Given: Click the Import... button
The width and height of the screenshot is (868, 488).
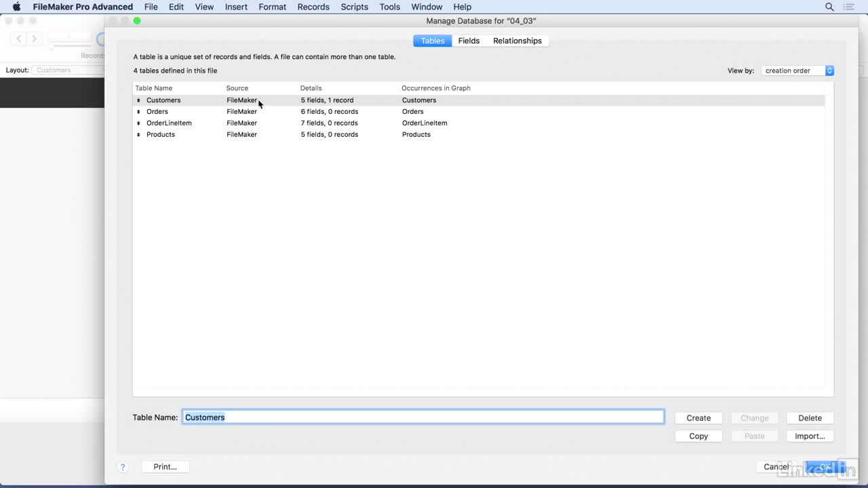Looking at the screenshot, I should tap(810, 436).
